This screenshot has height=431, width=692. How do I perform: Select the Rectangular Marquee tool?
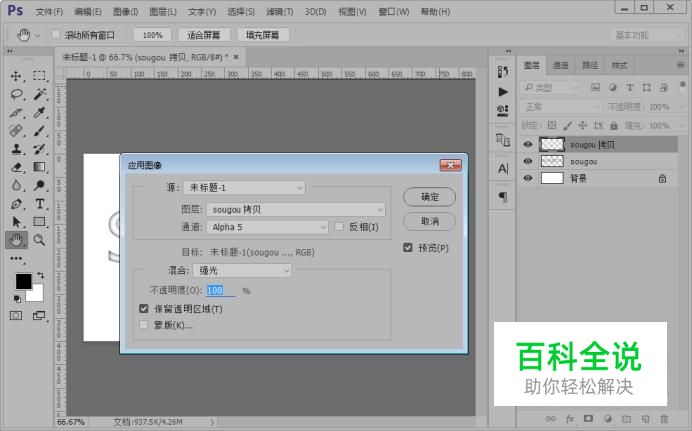(39, 76)
